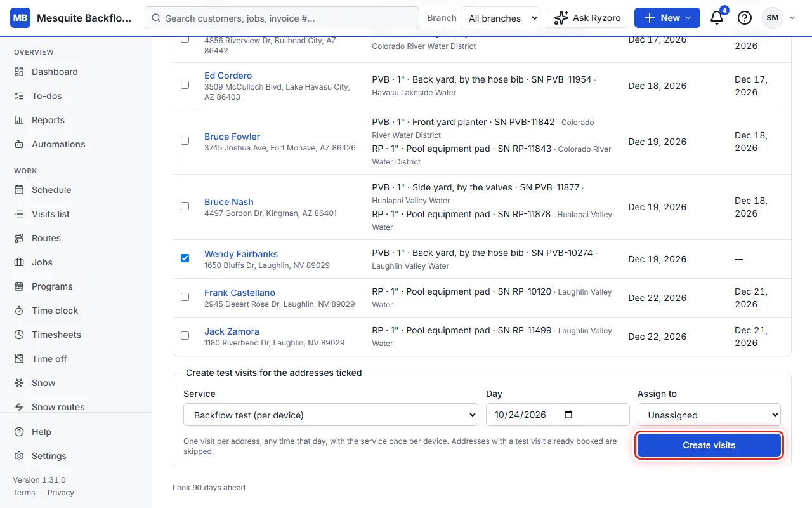Open Wendy Fairbanks customer link

pyautogui.click(x=241, y=254)
